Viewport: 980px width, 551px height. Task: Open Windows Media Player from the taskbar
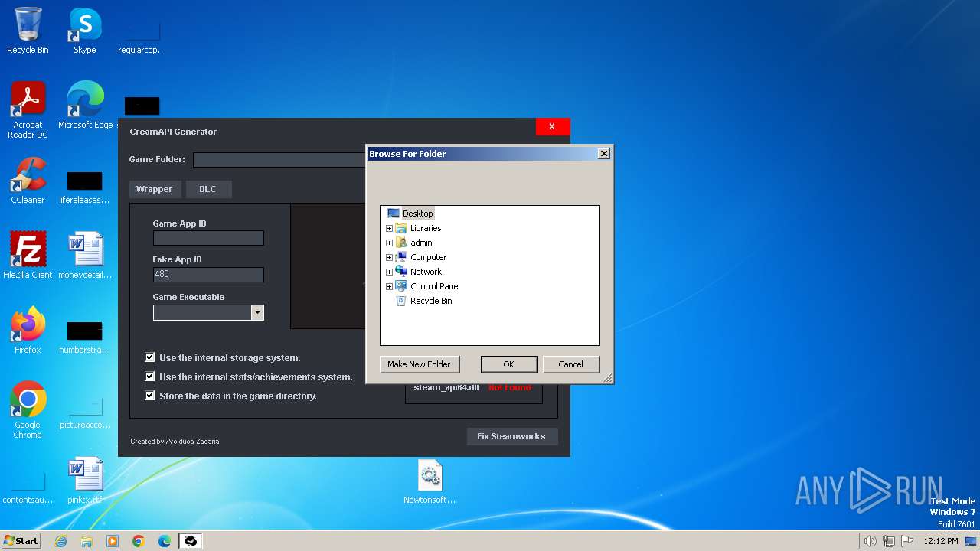pyautogui.click(x=113, y=541)
